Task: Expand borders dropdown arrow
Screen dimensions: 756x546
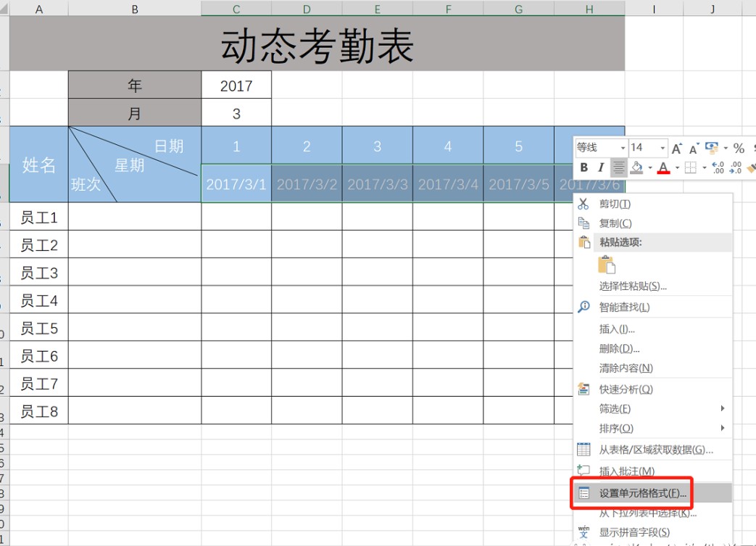Action: tap(704, 167)
